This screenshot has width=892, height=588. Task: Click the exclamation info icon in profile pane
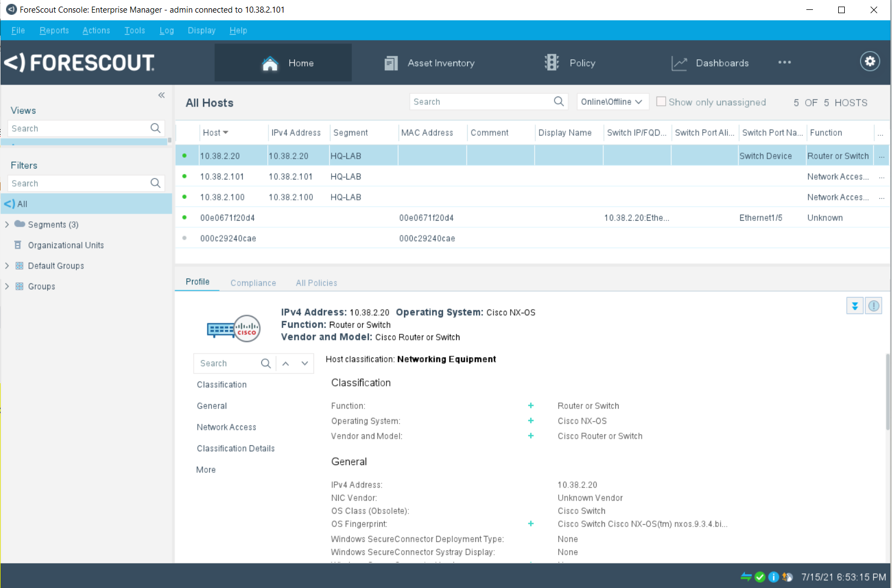(x=873, y=306)
